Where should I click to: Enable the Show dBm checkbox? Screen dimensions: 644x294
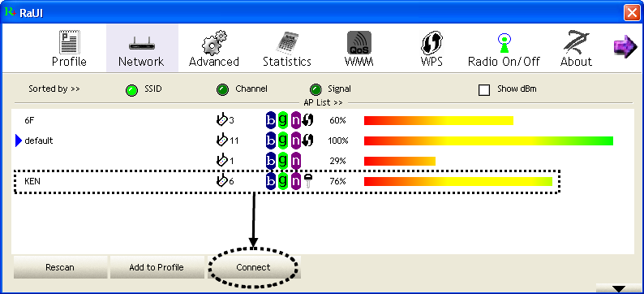(x=484, y=89)
